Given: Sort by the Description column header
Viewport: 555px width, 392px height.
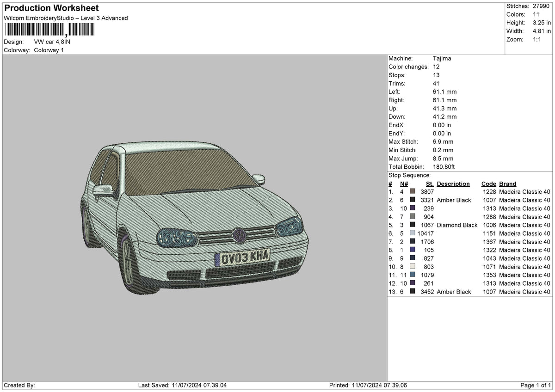Looking at the screenshot, I should click(453, 184).
